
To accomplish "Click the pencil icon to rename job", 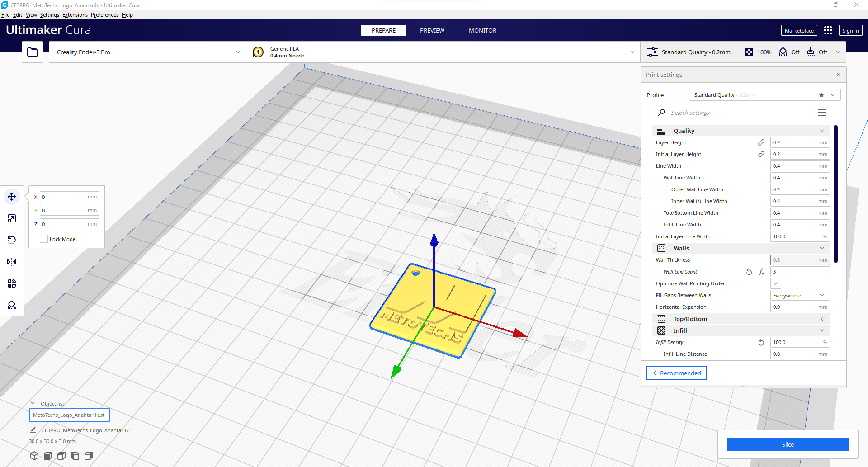I will (x=33, y=430).
